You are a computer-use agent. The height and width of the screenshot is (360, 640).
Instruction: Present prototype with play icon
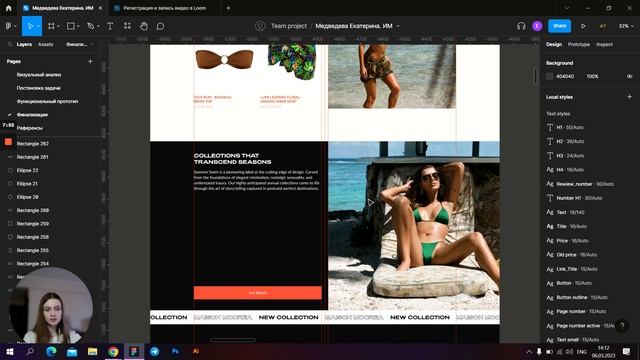pyautogui.click(x=583, y=26)
